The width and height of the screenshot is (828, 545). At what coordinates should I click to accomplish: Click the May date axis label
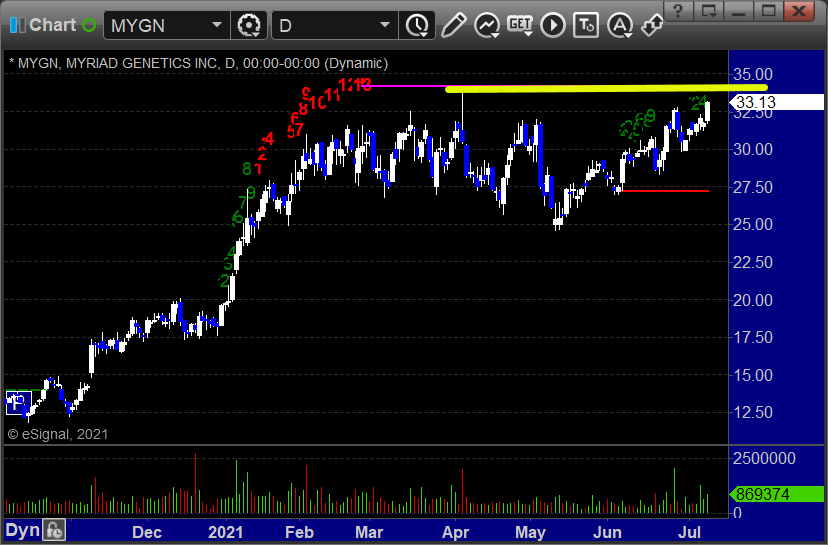[x=530, y=532]
